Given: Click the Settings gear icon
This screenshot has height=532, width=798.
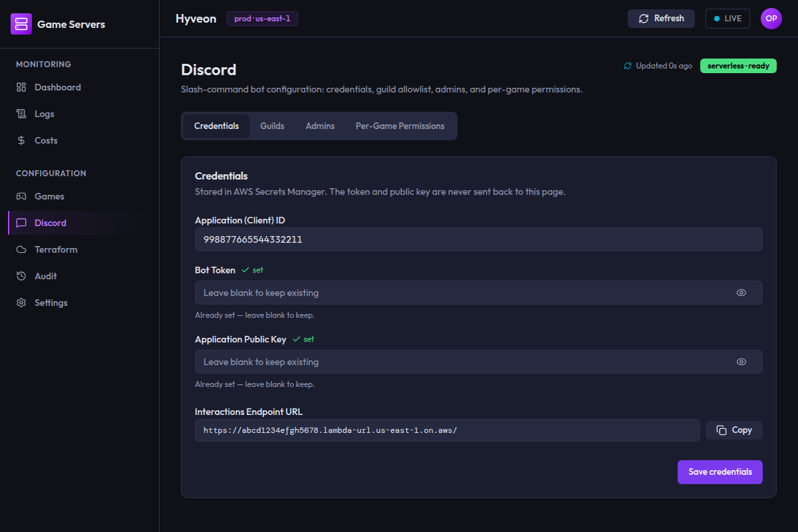Looking at the screenshot, I should click(21, 303).
